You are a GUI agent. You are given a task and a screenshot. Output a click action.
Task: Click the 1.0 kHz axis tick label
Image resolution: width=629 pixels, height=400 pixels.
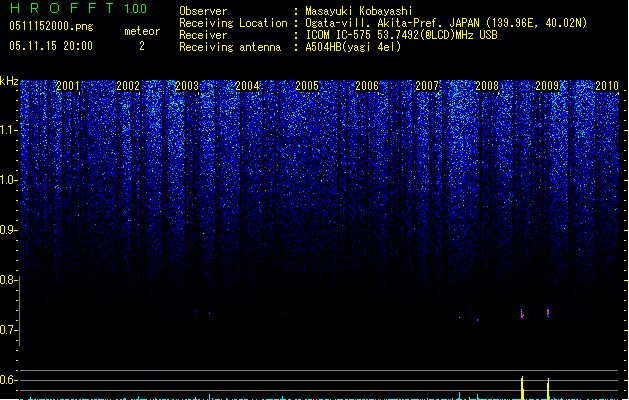point(9,180)
